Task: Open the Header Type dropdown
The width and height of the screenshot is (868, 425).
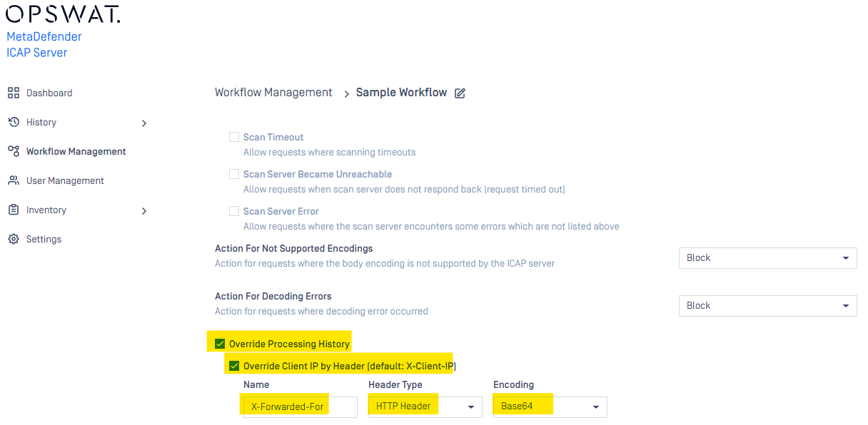Action: coord(425,406)
